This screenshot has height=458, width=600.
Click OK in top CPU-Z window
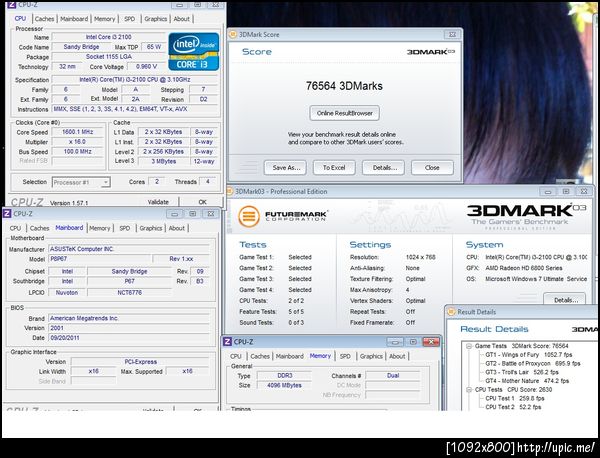click(x=202, y=202)
